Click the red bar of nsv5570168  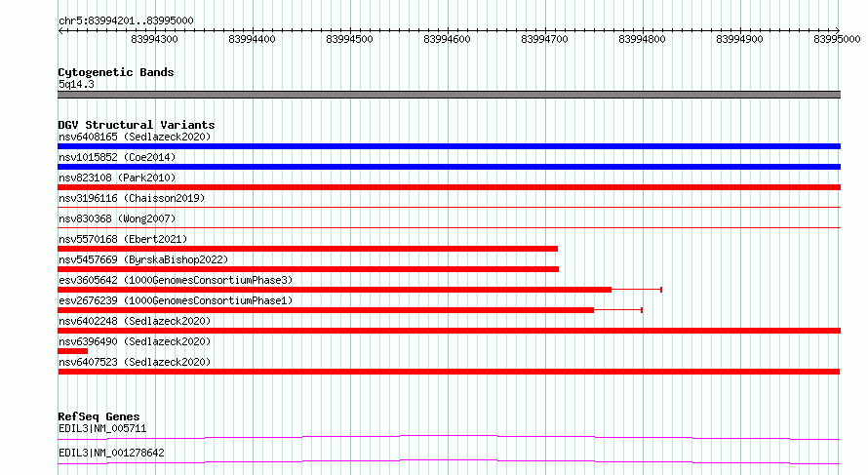tap(307, 249)
